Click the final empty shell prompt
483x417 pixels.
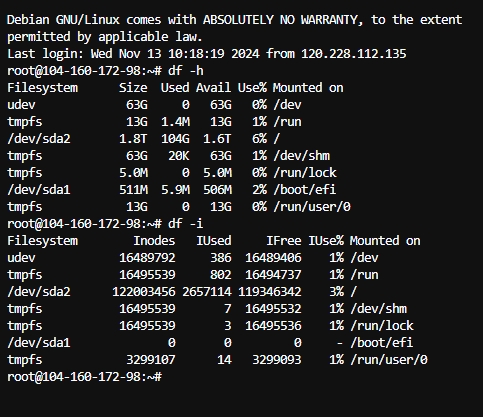84,377
